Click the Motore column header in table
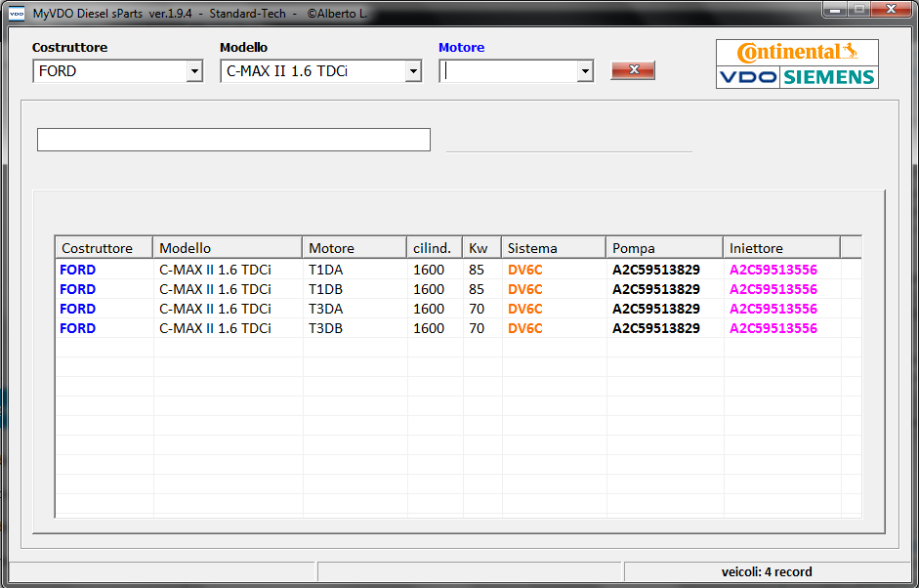The width and height of the screenshot is (919, 588). click(355, 248)
